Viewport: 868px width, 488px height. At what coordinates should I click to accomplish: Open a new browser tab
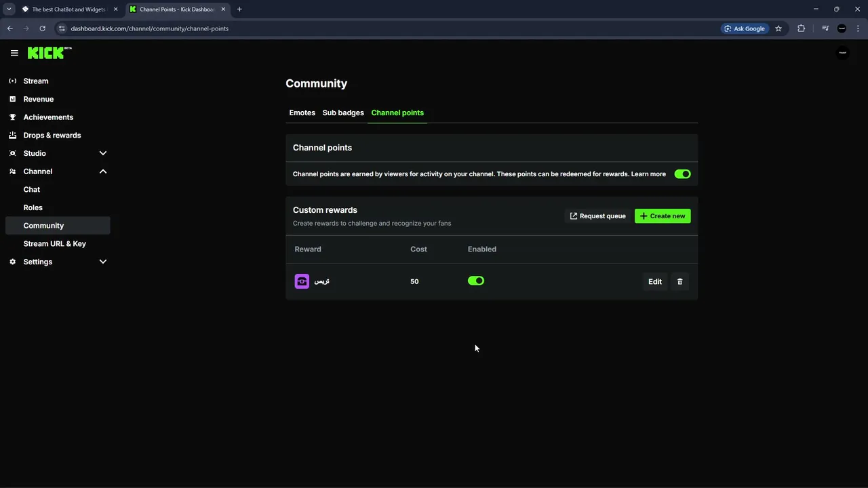coord(239,9)
